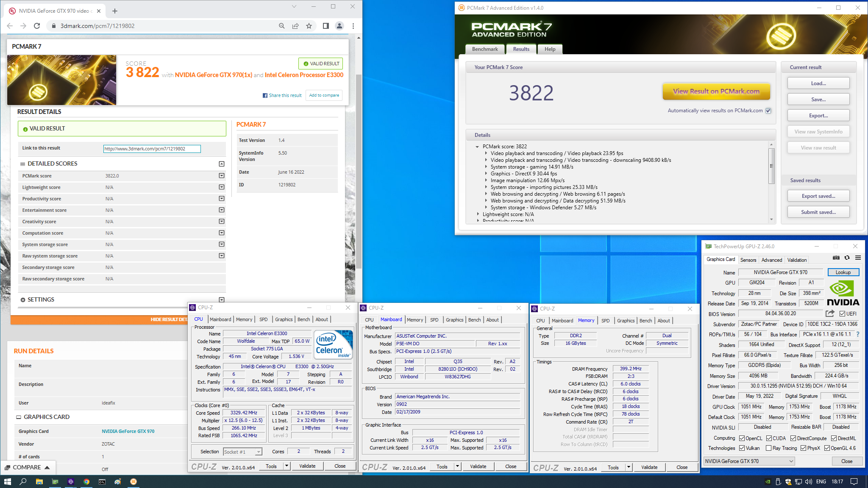Click Share this result link
Image resolution: width=868 pixels, height=488 pixels.
pos(282,95)
